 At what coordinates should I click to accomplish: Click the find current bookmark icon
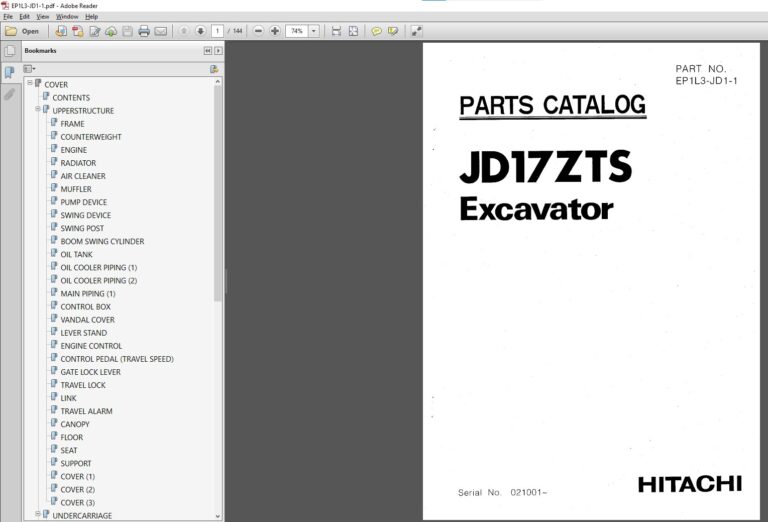tap(214, 69)
